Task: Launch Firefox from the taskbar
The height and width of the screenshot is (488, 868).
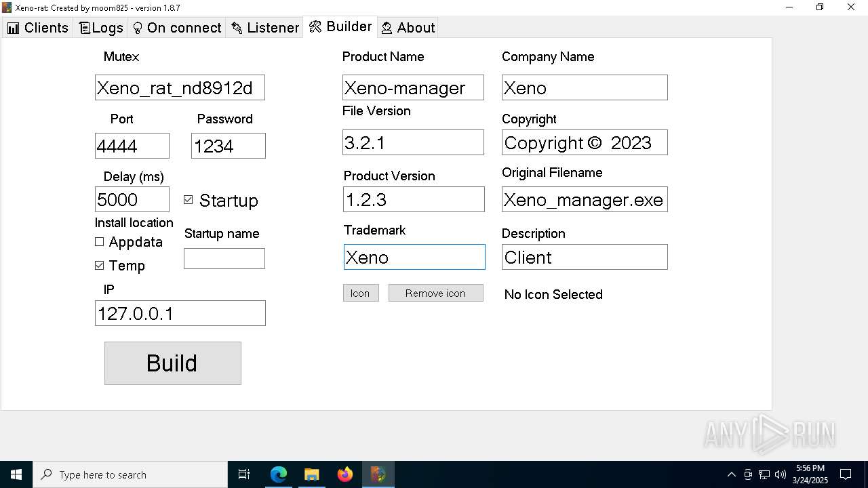Action: pos(345,474)
